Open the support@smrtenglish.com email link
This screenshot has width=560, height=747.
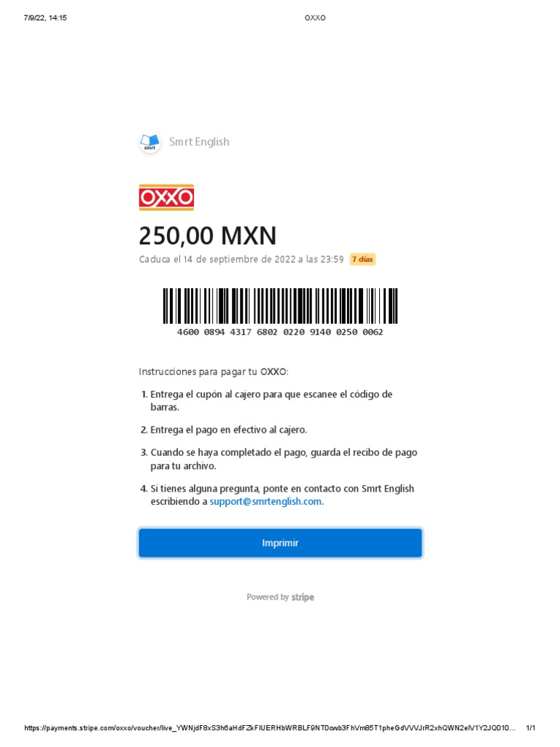[x=265, y=502]
